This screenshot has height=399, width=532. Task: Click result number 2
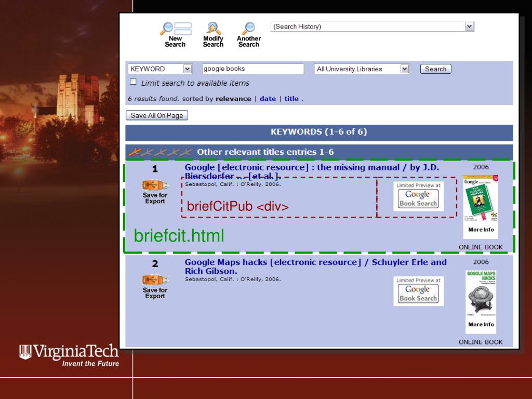click(x=155, y=263)
